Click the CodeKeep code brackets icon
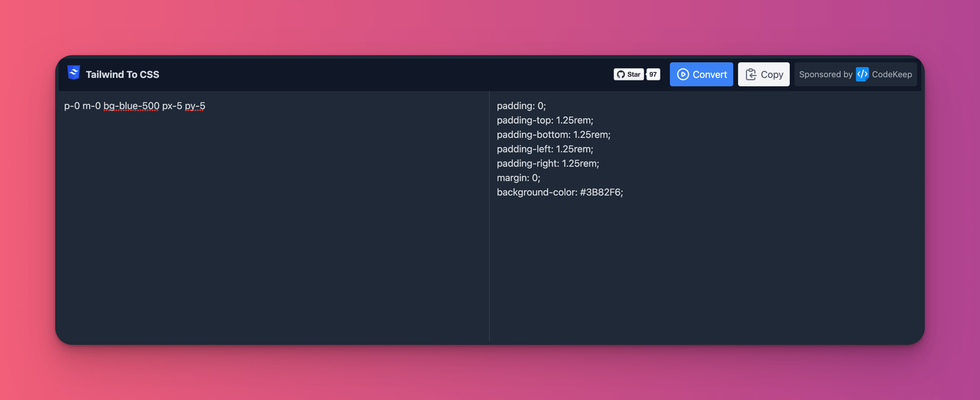The width and height of the screenshot is (980, 400). coord(862,74)
